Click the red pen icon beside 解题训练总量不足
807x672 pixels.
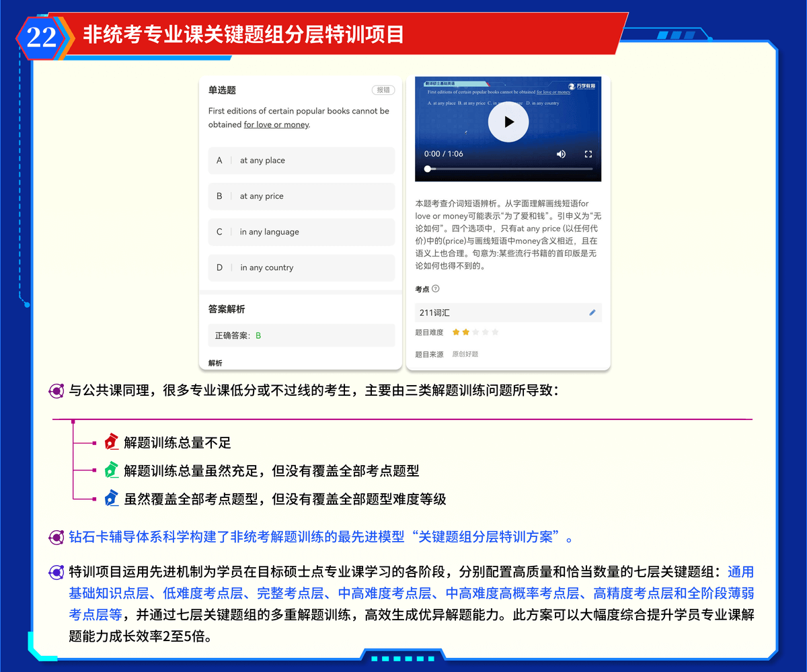[x=112, y=442]
